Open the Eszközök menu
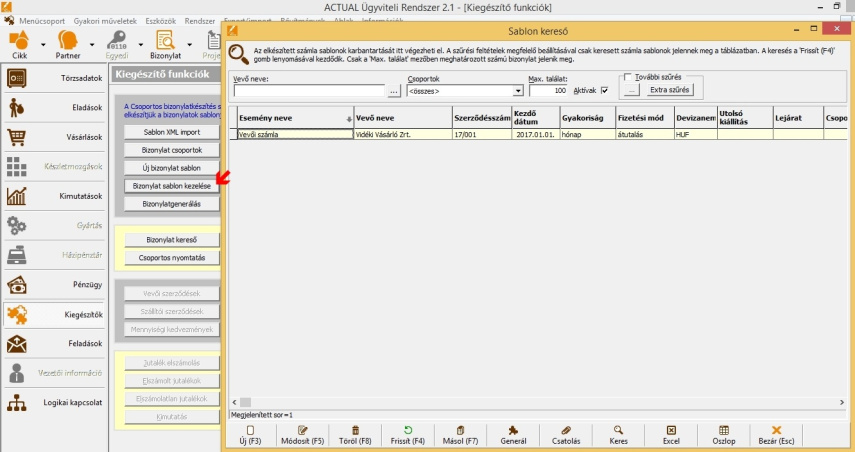The width and height of the screenshot is (855, 452). 161,20
